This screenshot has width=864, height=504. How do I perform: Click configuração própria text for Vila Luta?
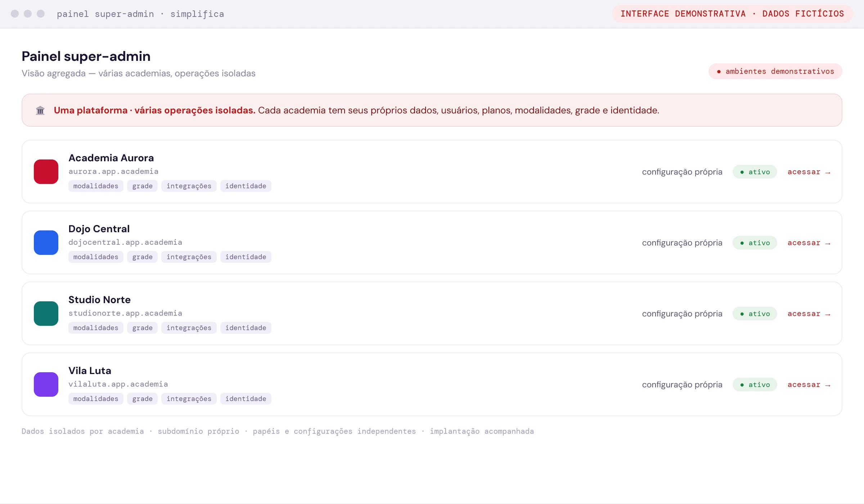coord(682,385)
